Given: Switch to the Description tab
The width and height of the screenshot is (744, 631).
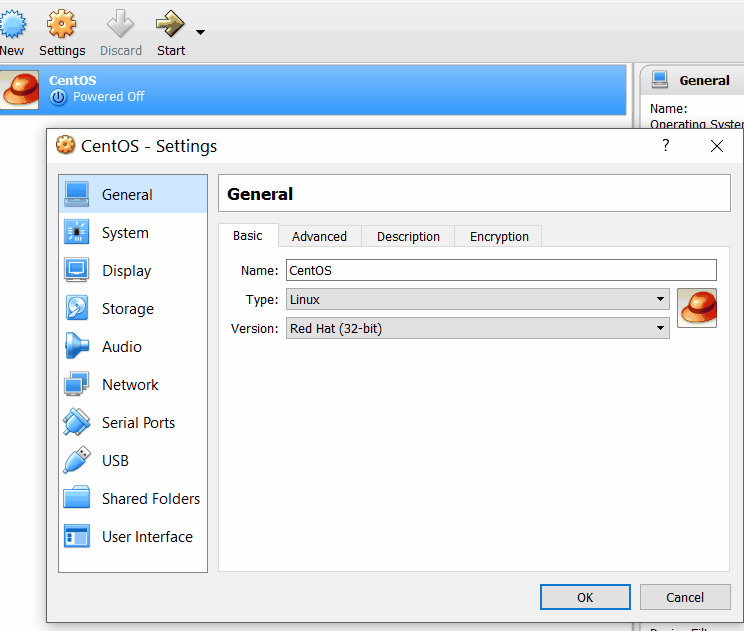Looking at the screenshot, I should (408, 236).
